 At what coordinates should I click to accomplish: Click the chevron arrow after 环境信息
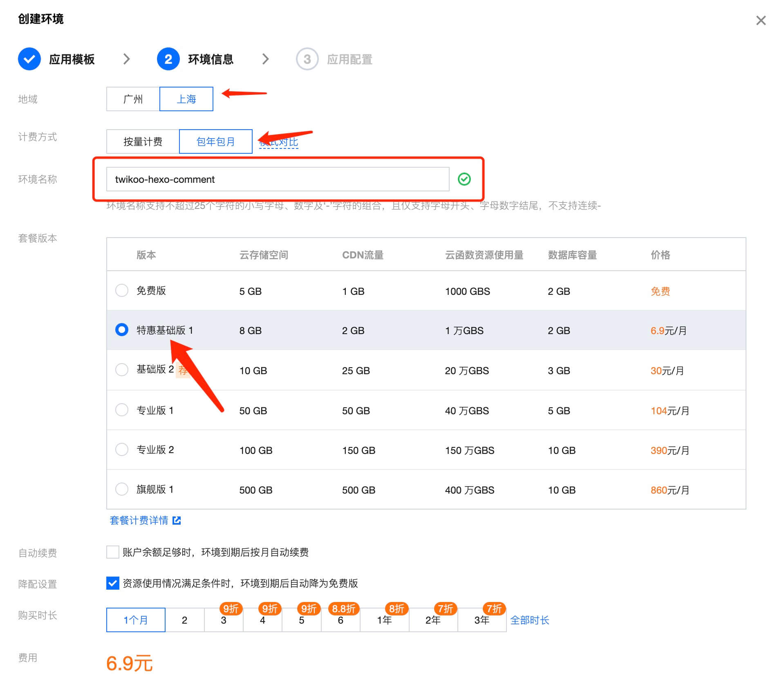(266, 59)
